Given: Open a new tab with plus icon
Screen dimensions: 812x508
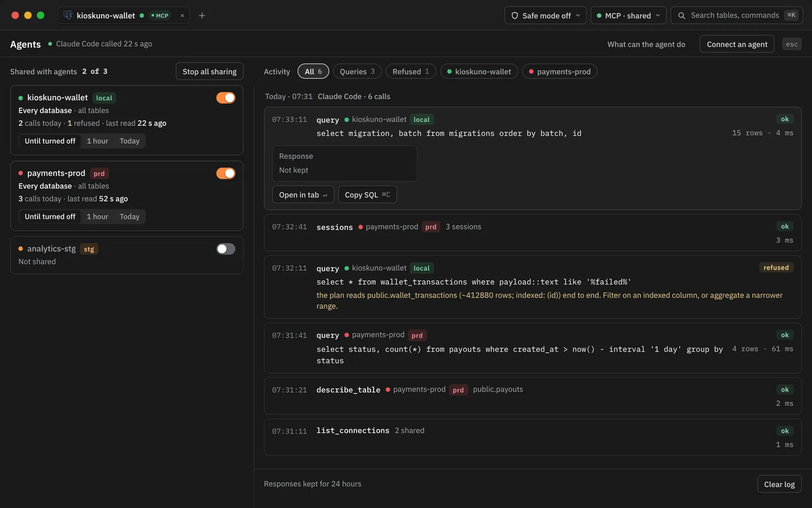Looking at the screenshot, I should [202, 16].
